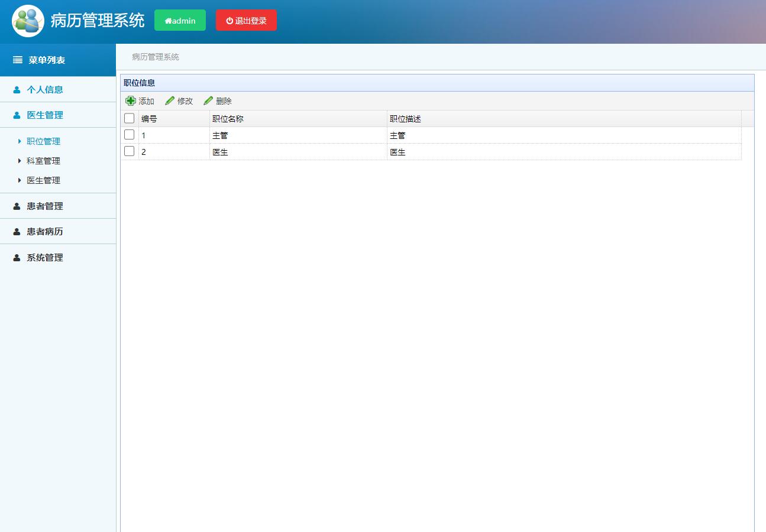Image resolution: width=766 pixels, height=532 pixels.
Task: Click the 病历管理系统 title in header
Action: coord(98,20)
